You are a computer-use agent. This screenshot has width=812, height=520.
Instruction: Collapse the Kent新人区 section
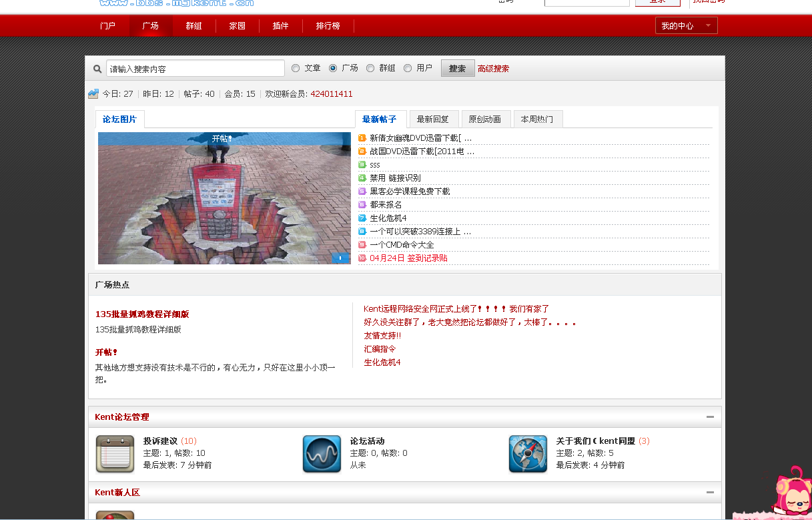tap(710, 493)
